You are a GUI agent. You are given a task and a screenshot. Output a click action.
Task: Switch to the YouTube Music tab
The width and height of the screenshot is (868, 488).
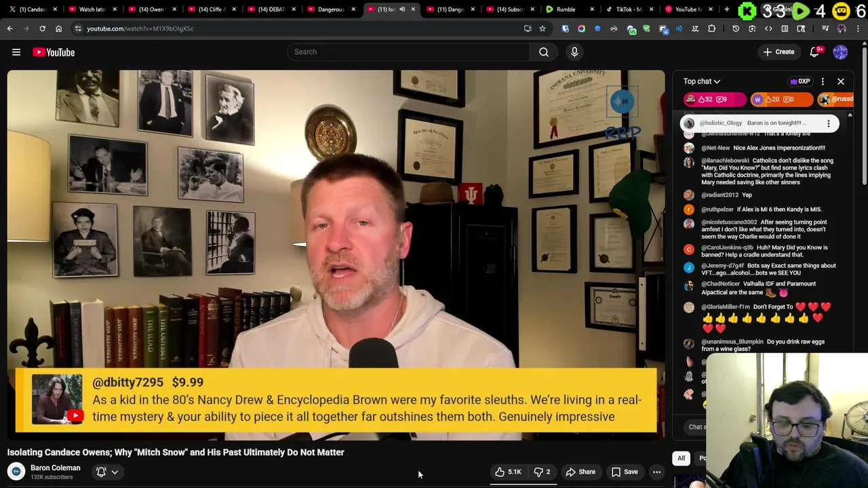[x=688, y=9]
